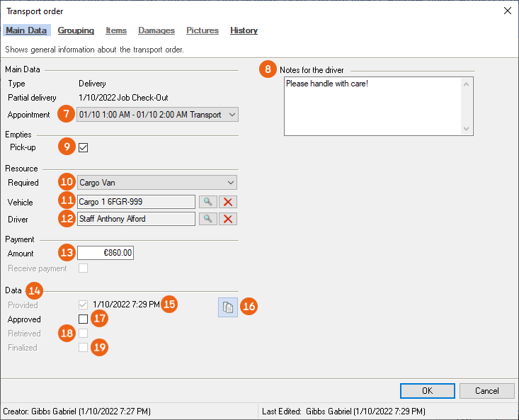This screenshot has height=420, width=519.
Task: Toggle the Empties Pick-up checkbox
Action: point(84,147)
